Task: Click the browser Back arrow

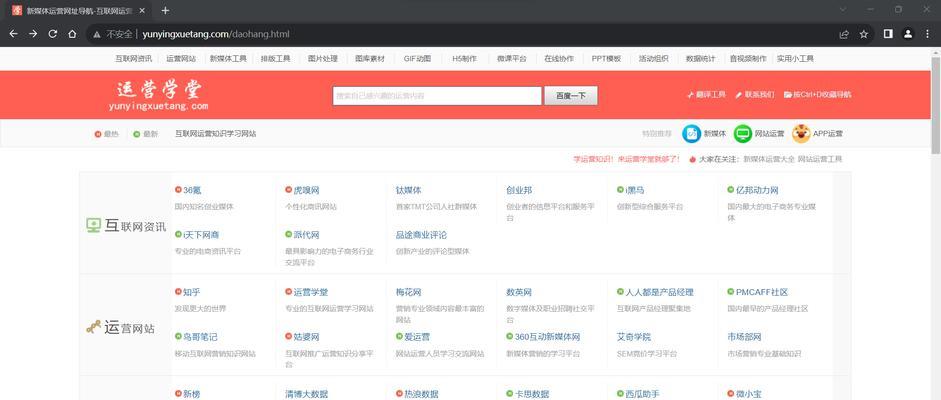Action: (13, 34)
